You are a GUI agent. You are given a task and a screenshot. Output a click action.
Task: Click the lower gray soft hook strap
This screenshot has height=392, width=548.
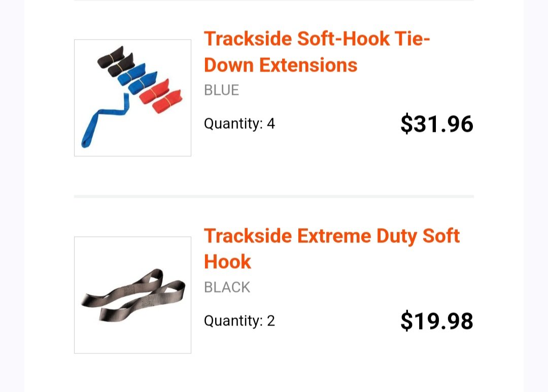point(142,300)
